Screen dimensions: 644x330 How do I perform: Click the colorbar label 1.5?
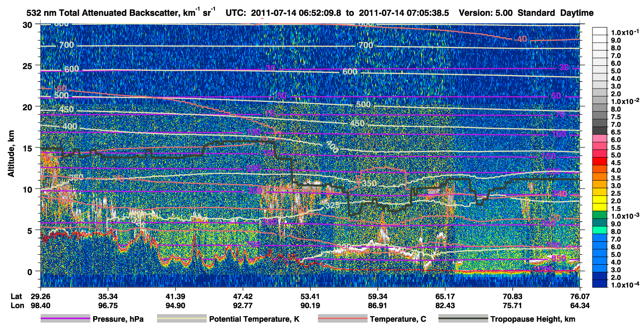click(x=615, y=209)
